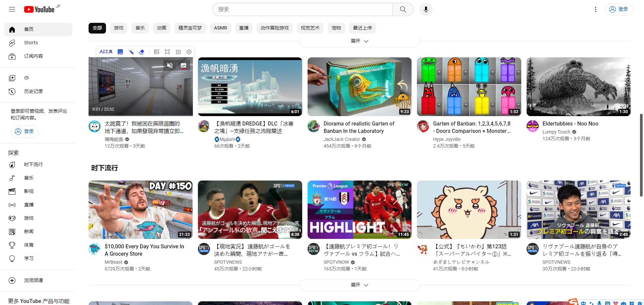This screenshot has width=644, height=305.
Task: Open 订阅内容 subscriptions in the sidebar
Action: (38, 56)
